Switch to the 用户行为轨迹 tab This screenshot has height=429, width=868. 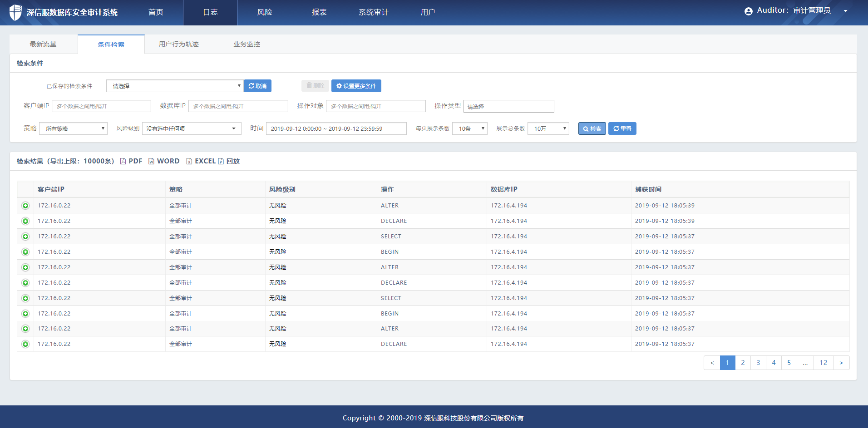178,44
